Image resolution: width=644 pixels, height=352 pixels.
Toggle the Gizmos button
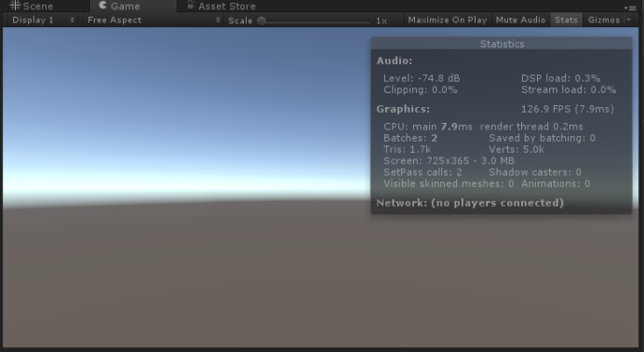[x=604, y=20]
